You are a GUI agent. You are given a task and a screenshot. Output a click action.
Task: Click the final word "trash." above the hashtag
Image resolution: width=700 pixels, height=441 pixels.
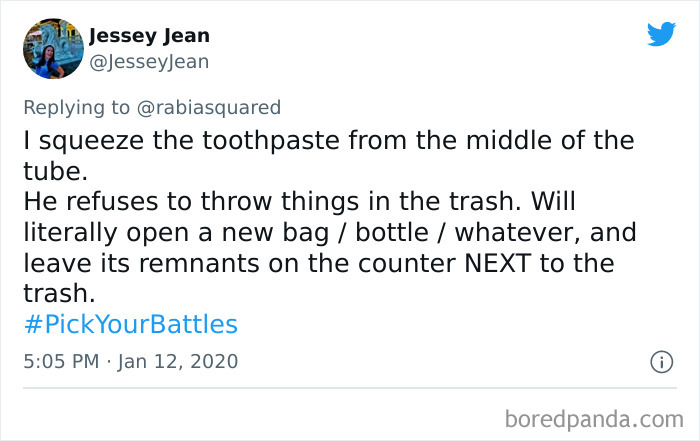62,297
